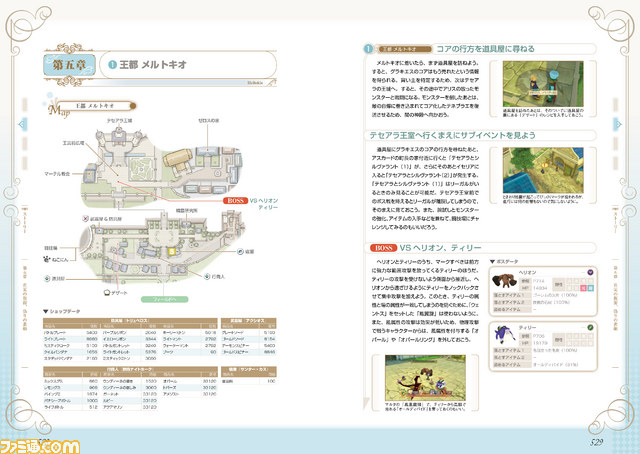Click the マーテル教会 map label
The width and height of the screenshot is (640, 454).
(x=57, y=174)
